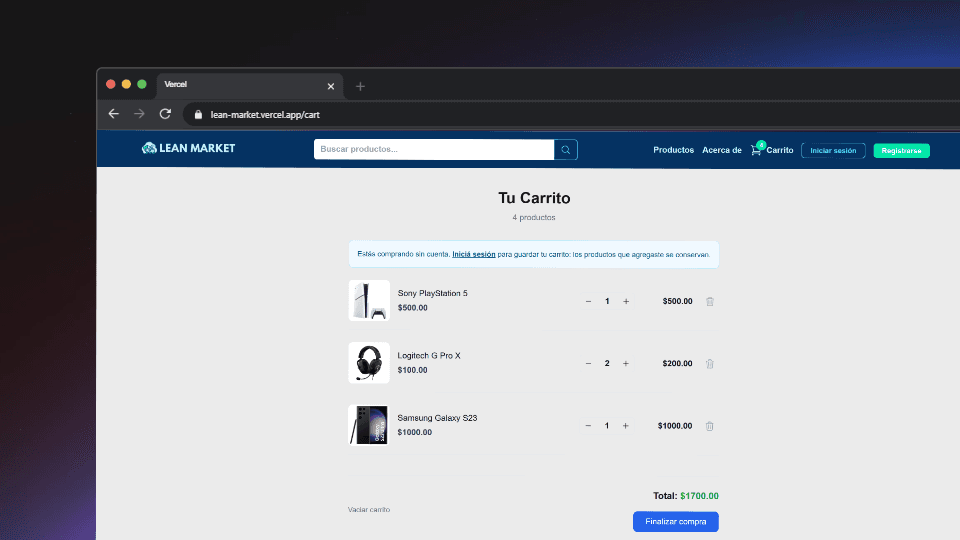This screenshot has width=960, height=540.
Task: Select the Vercel browser tab
Action: coord(250,85)
